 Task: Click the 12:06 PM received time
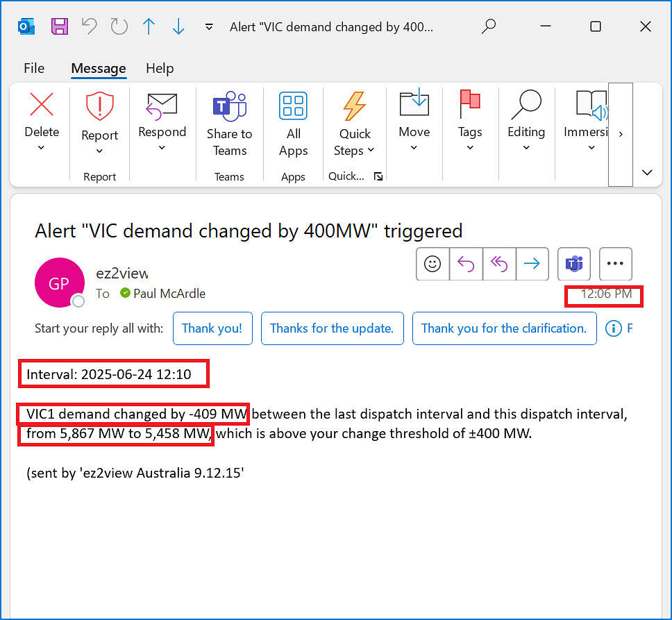point(606,294)
